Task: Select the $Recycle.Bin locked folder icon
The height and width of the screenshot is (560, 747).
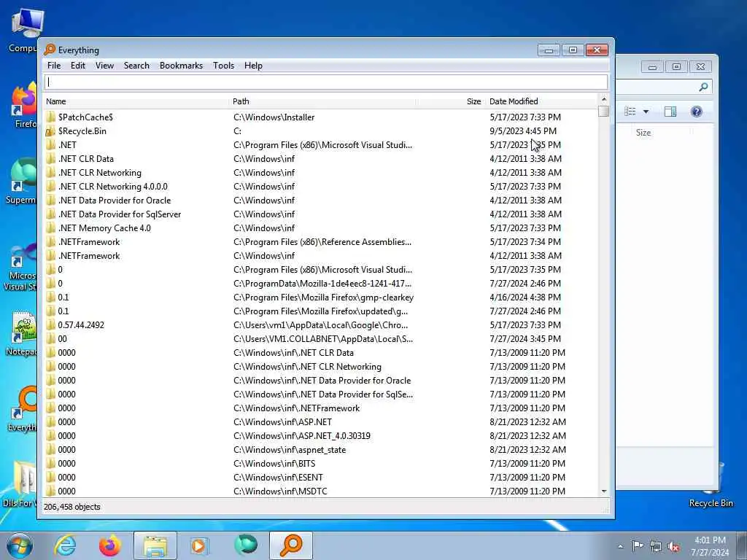Action: (50, 131)
